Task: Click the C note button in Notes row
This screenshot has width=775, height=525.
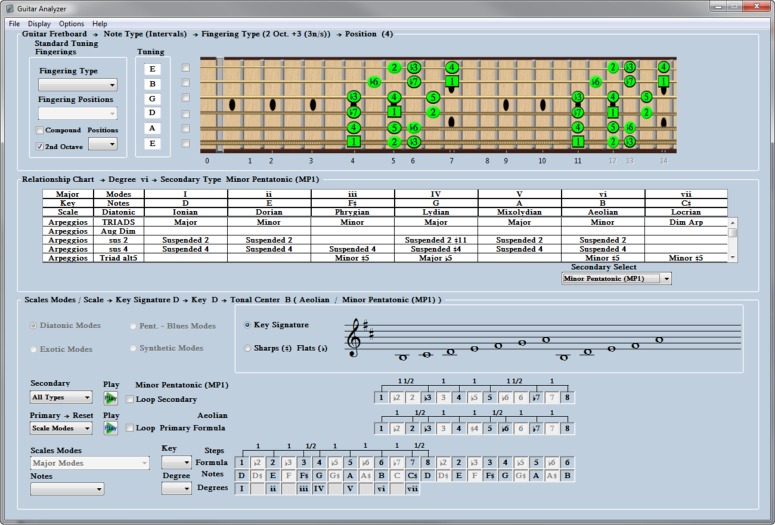Action: (397, 476)
